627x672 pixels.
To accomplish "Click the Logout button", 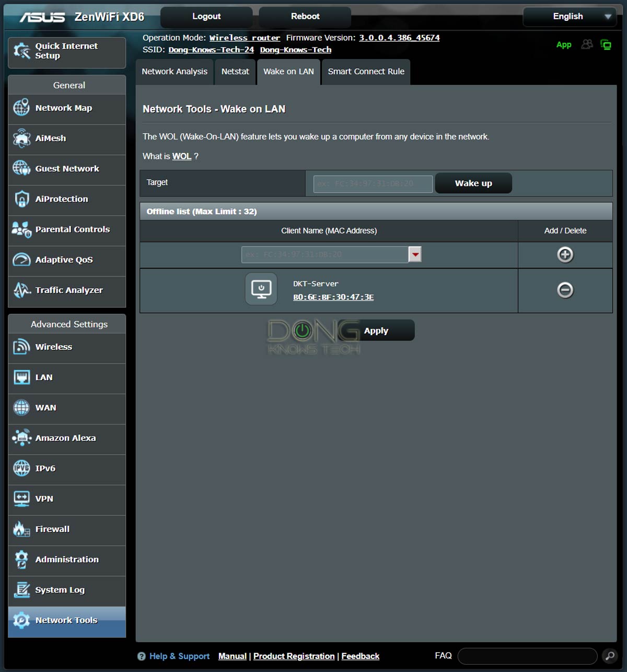I will pos(206,17).
